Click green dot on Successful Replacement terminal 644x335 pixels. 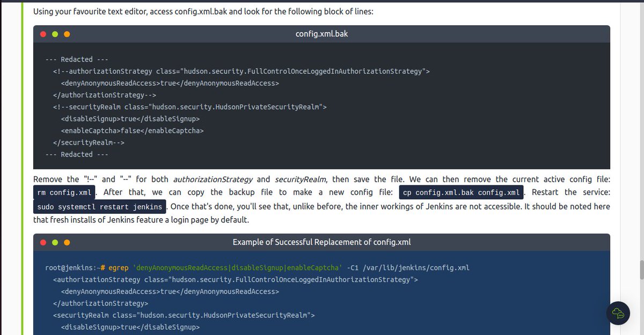[55, 242]
